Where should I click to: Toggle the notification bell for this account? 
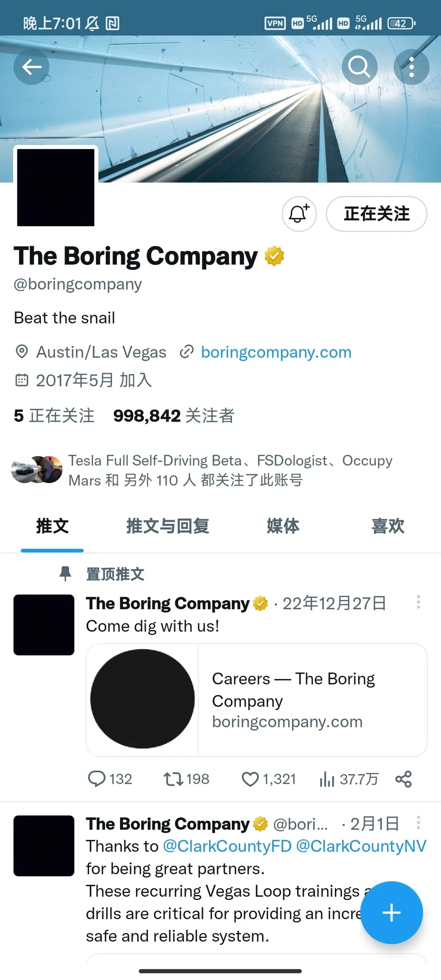[x=299, y=214]
